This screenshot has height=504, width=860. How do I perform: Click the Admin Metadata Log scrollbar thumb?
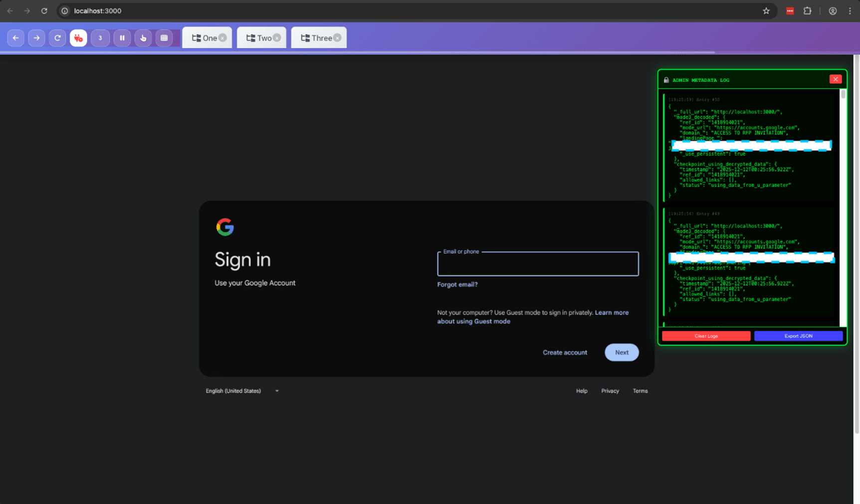point(843,94)
